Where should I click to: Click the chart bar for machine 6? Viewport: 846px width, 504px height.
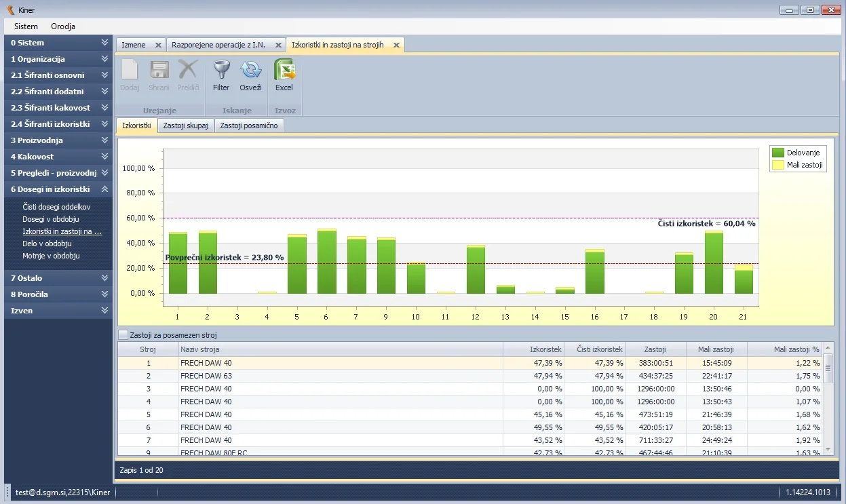coord(326,261)
